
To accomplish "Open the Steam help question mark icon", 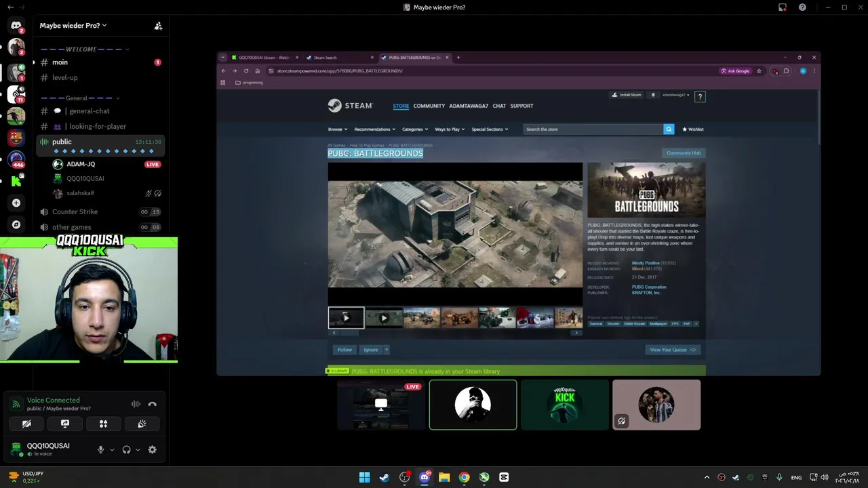I will tap(700, 97).
